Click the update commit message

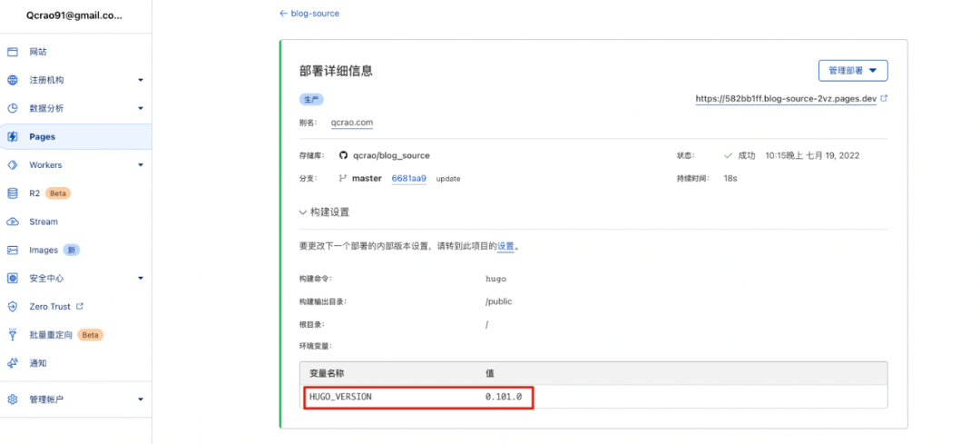(448, 179)
